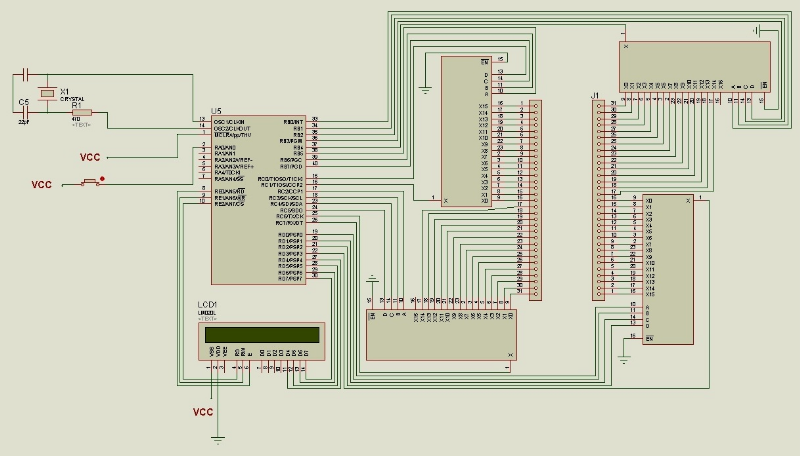Viewport: 800px width, 456px height.
Task: Click the U5 reference label
Action: coord(216,110)
